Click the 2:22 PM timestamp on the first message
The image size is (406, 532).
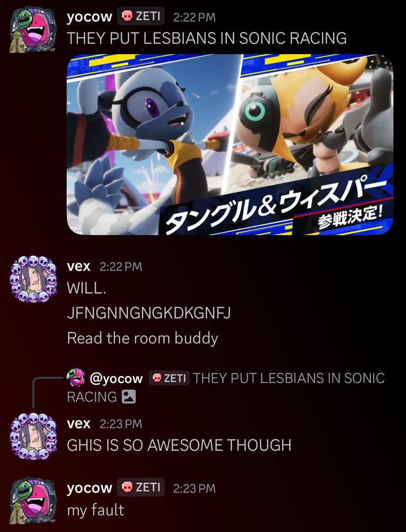click(194, 18)
